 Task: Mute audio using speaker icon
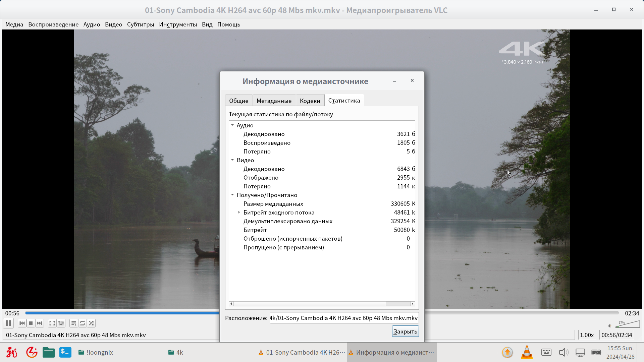[x=610, y=325]
